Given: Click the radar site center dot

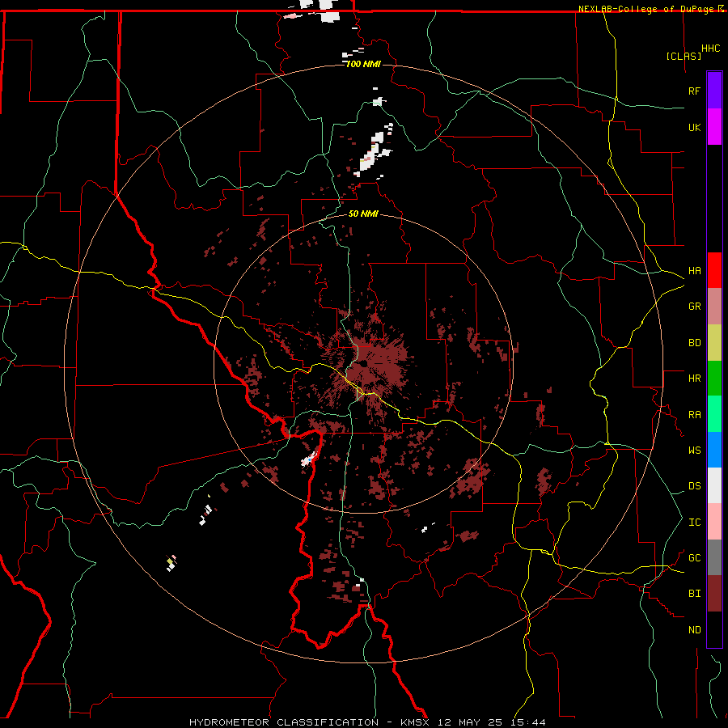Looking at the screenshot, I should (363, 363).
